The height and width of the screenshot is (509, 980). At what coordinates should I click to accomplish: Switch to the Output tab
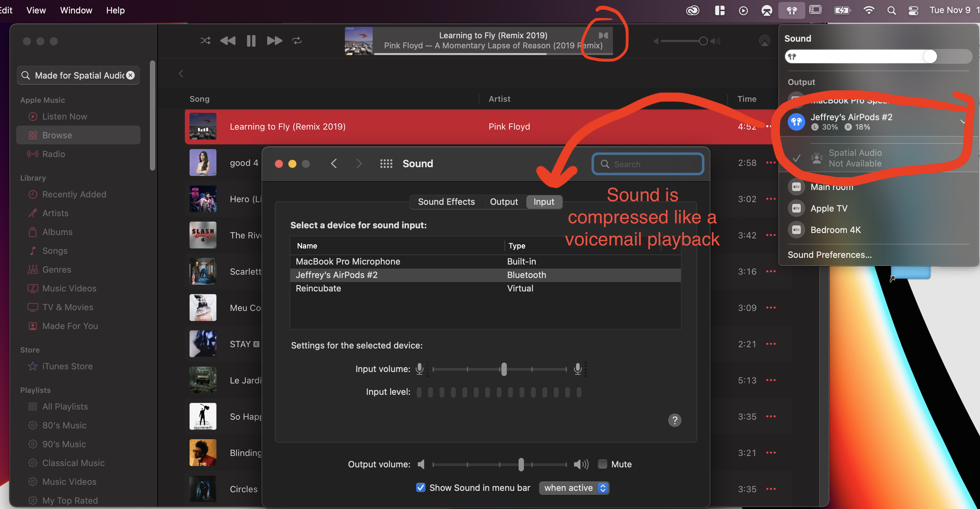click(x=503, y=202)
